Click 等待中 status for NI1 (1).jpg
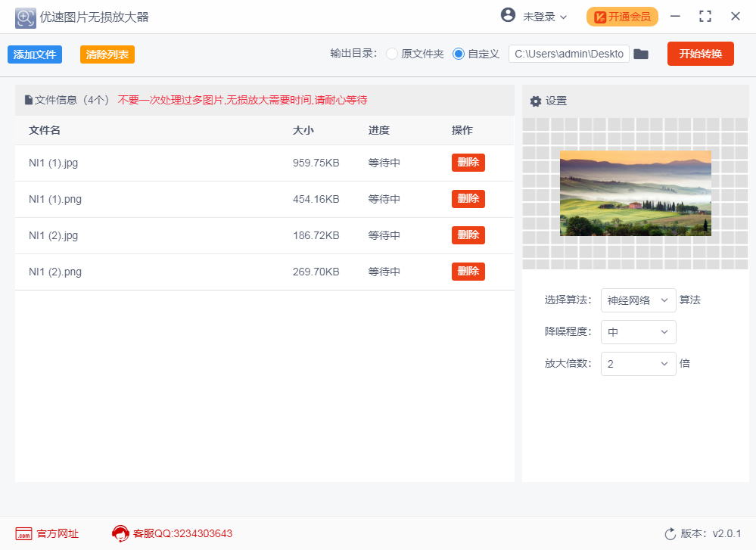Image resolution: width=756 pixels, height=550 pixels. point(384,163)
